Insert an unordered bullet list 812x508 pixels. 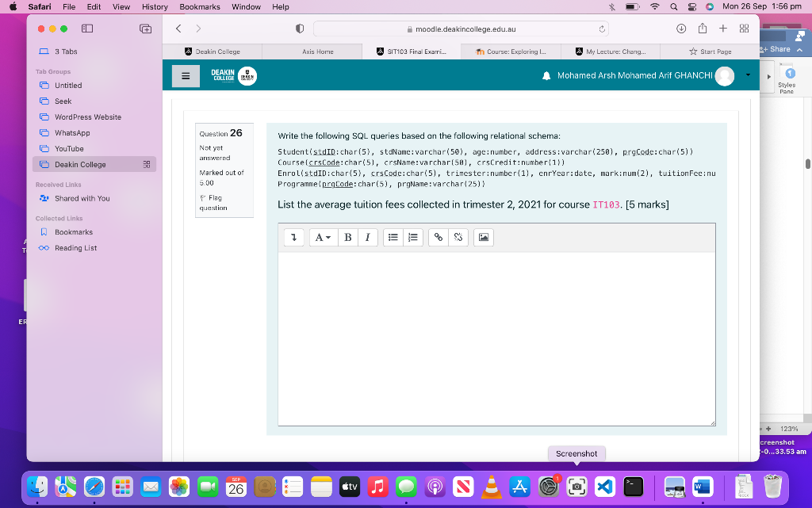(x=393, y=238)
